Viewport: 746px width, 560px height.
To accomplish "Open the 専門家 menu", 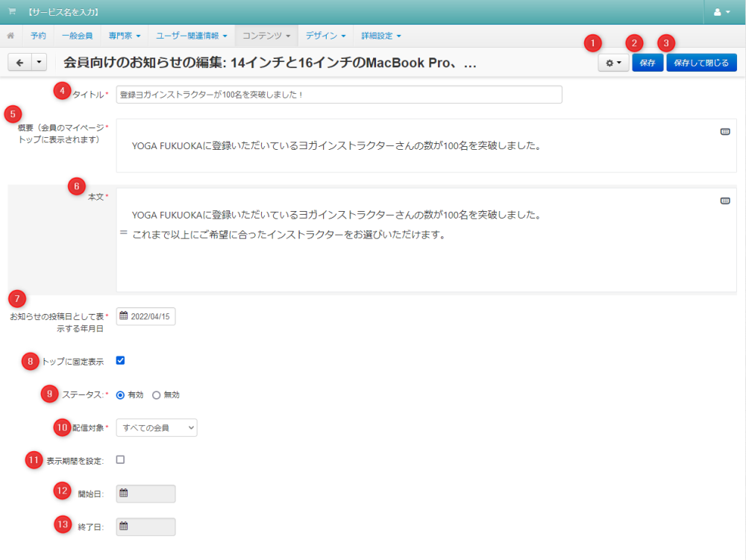I will pos(124,36).
